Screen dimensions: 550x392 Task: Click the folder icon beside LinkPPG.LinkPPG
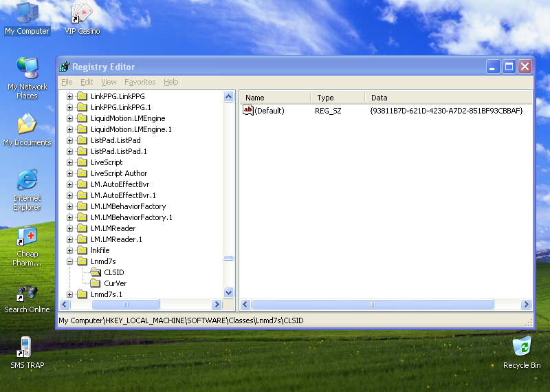(82, 96)
